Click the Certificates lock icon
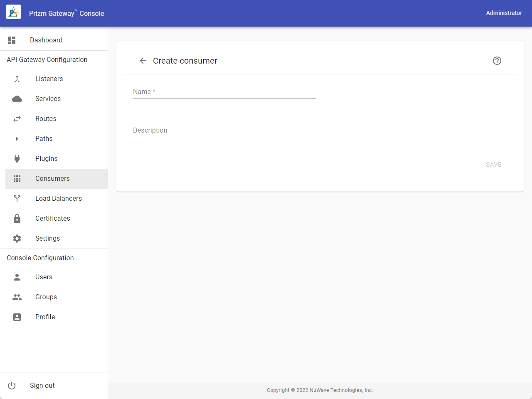532x399 pixels. click(17, 219)
